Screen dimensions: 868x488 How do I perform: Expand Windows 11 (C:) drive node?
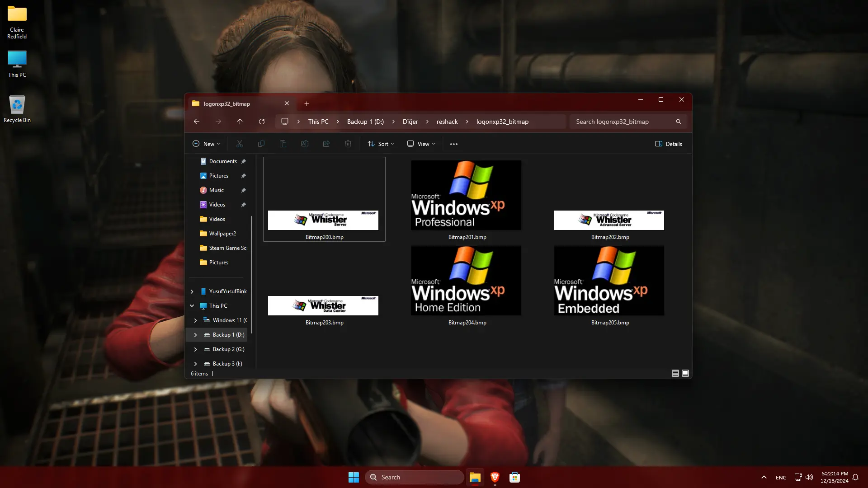pos(195,320)
